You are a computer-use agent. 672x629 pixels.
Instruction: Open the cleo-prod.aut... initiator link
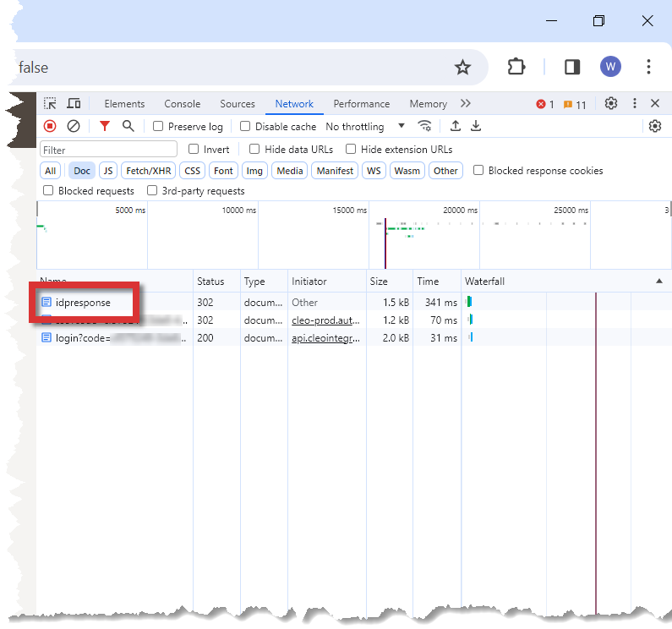pyautogui.click(x=325, y=320)
